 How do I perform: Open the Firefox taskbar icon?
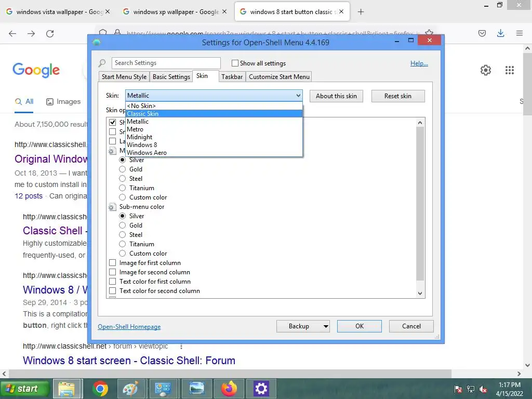click(229, 389)
